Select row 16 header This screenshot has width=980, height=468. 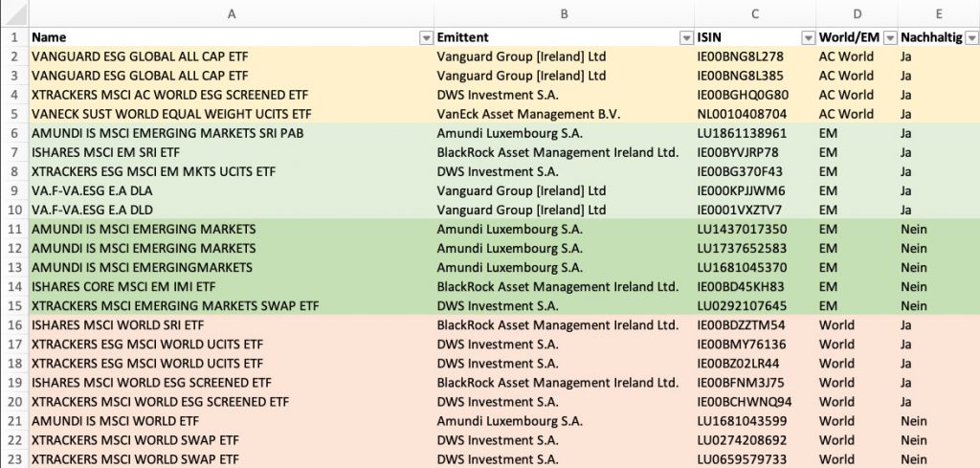tap(14, 324)
